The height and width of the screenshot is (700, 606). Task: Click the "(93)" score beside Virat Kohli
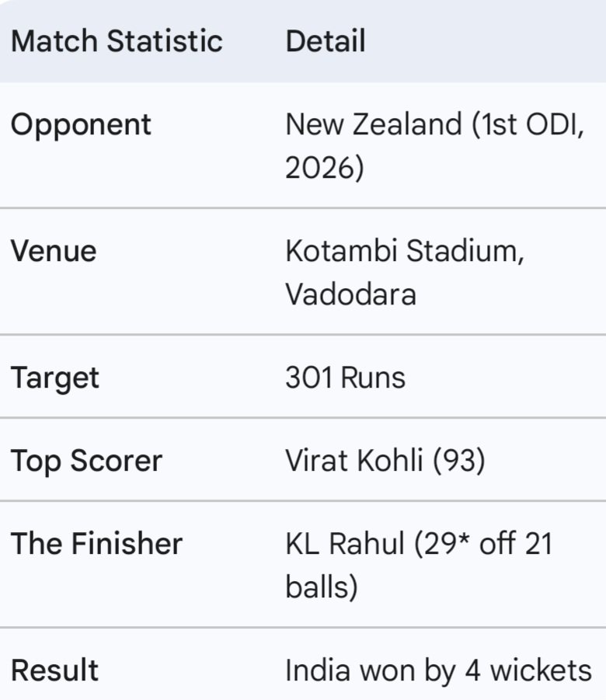click(x=458, y=461)
